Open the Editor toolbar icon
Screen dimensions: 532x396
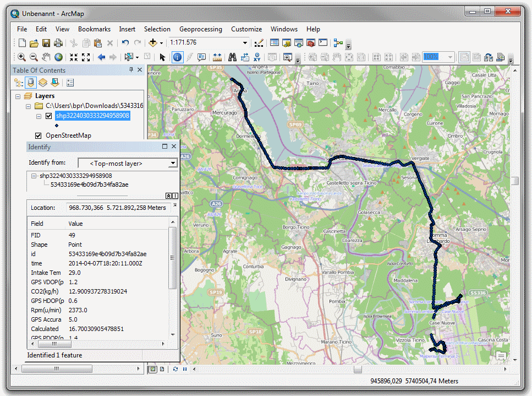click(x=259, y=43)
